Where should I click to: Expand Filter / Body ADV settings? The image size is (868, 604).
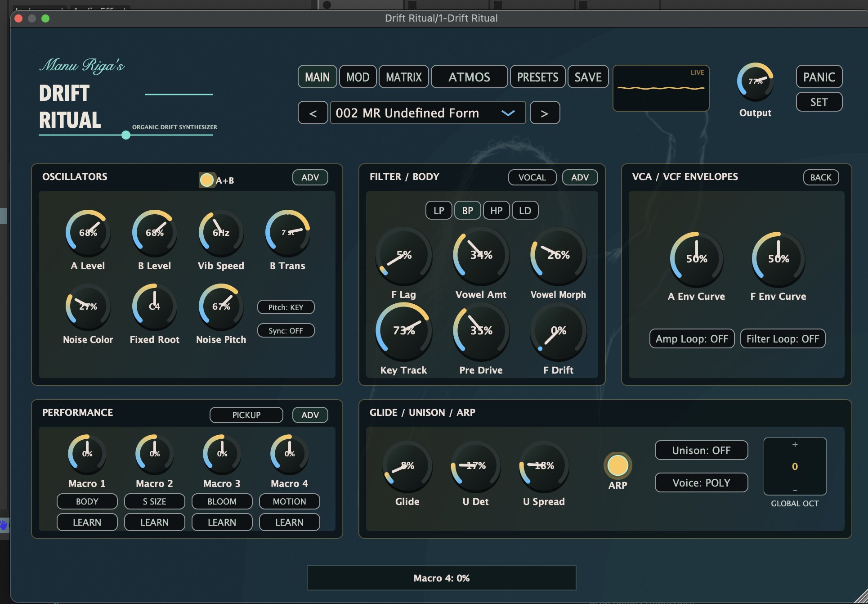coord(580,177)
